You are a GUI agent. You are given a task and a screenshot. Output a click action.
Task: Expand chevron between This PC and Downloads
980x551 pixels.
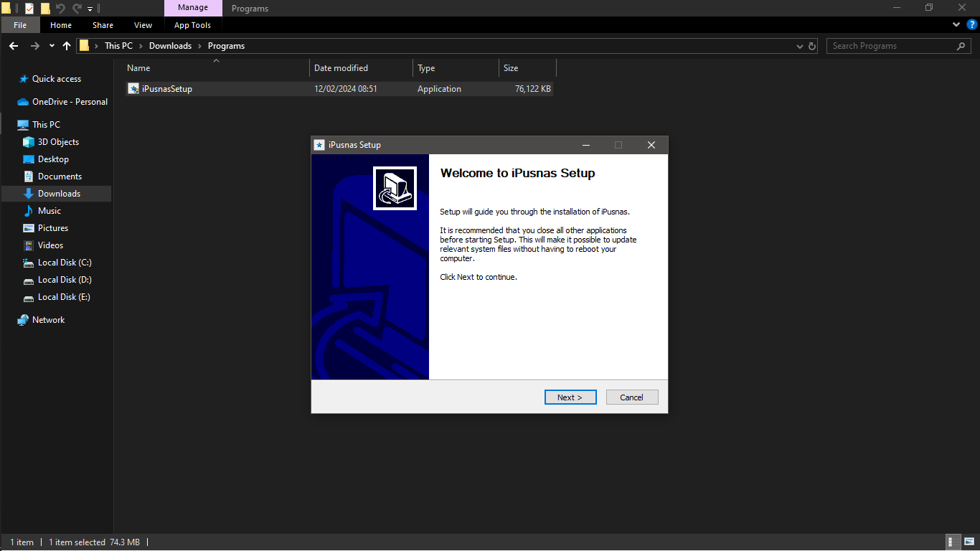coord(141,46)
